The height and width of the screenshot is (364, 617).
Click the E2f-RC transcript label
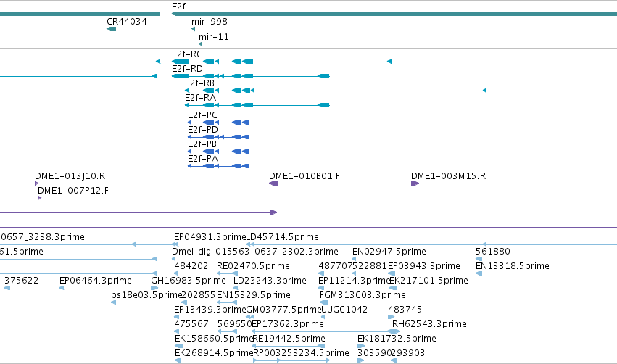187,54
